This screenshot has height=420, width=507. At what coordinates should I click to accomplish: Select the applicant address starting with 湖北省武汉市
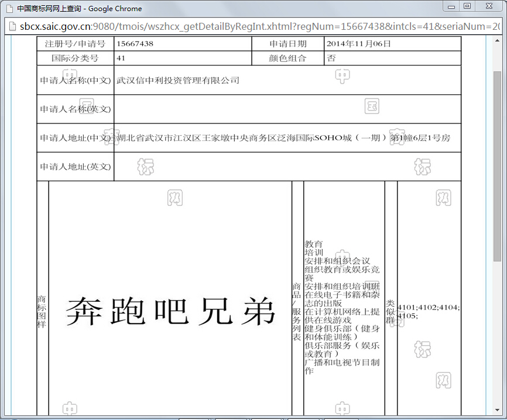coord(283,138)
